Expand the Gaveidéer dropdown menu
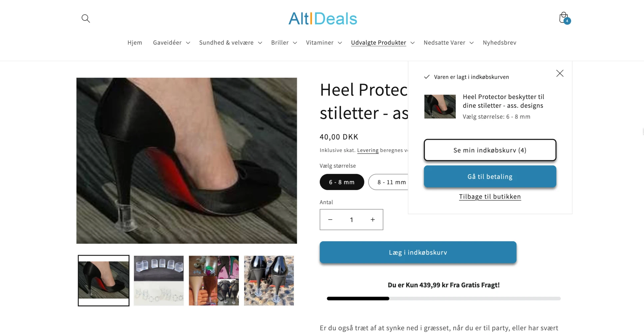The width and height of the screenshot is (644, 335). (x=171, y=43)
